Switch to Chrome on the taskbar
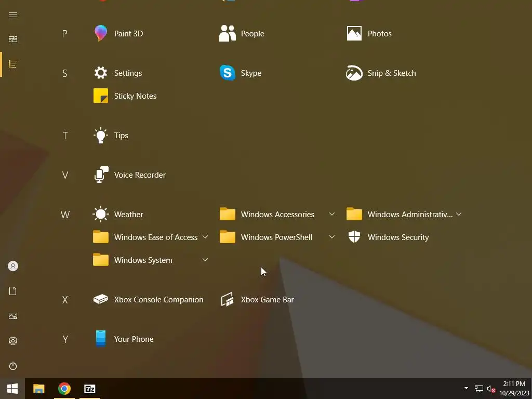 pos(64,389)
